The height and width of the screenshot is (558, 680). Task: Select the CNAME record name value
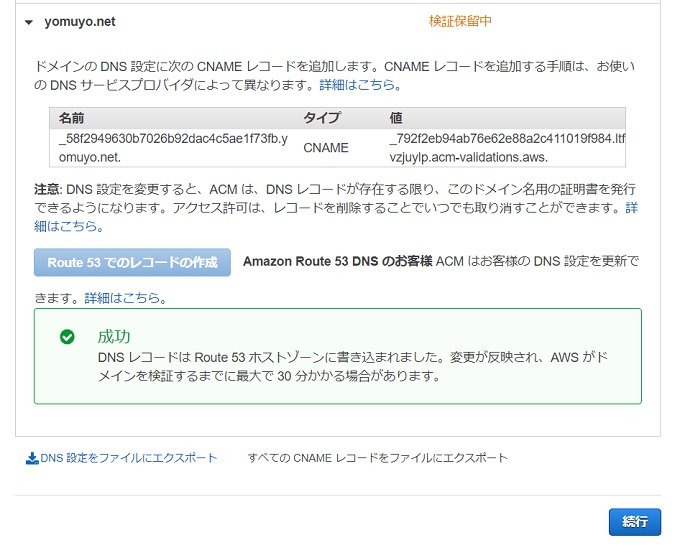tap(173, 148)
